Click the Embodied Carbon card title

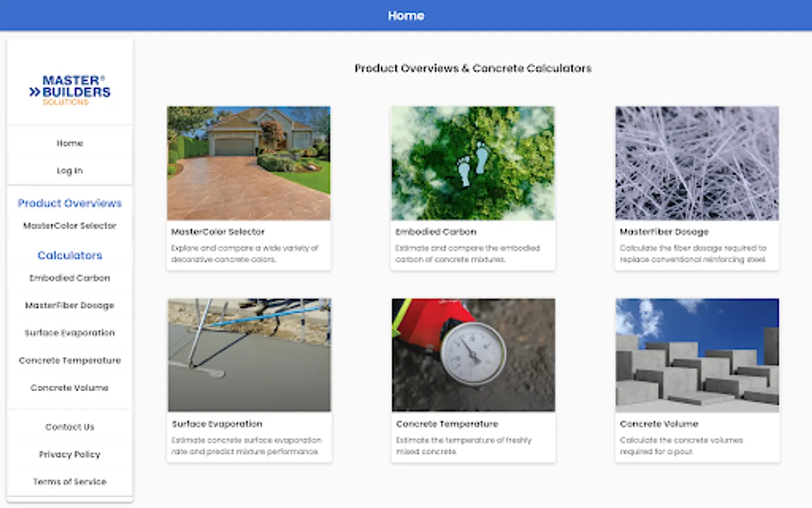point(436,232)
